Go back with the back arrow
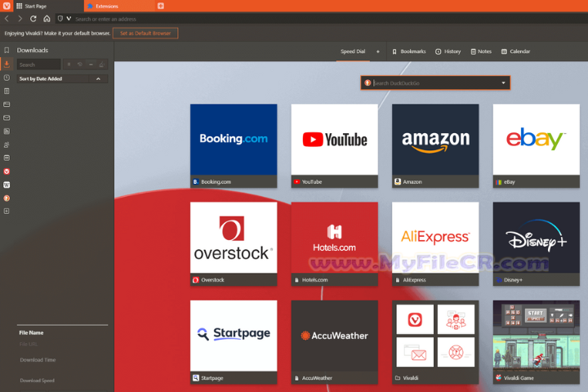This screenshot has height=392, width=588. tap(7, 19)
